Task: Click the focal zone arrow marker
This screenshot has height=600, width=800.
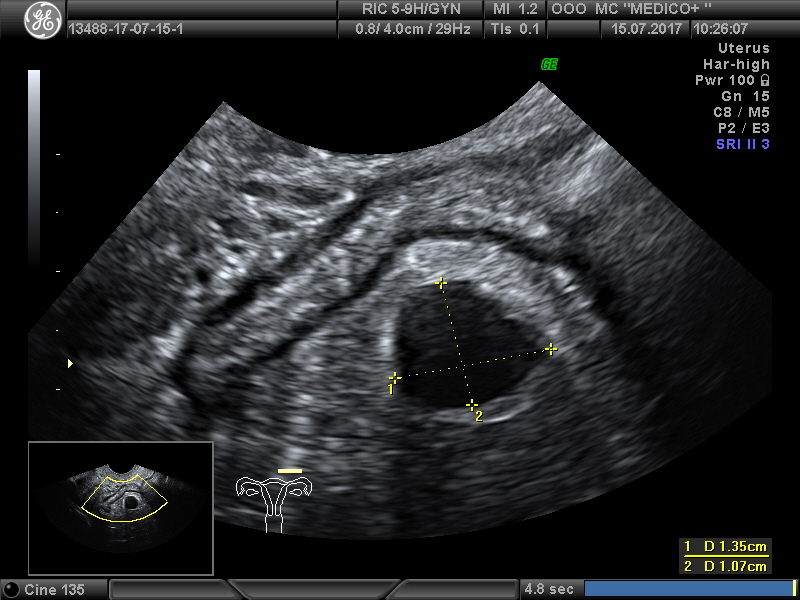Action: tap(70, 363)
